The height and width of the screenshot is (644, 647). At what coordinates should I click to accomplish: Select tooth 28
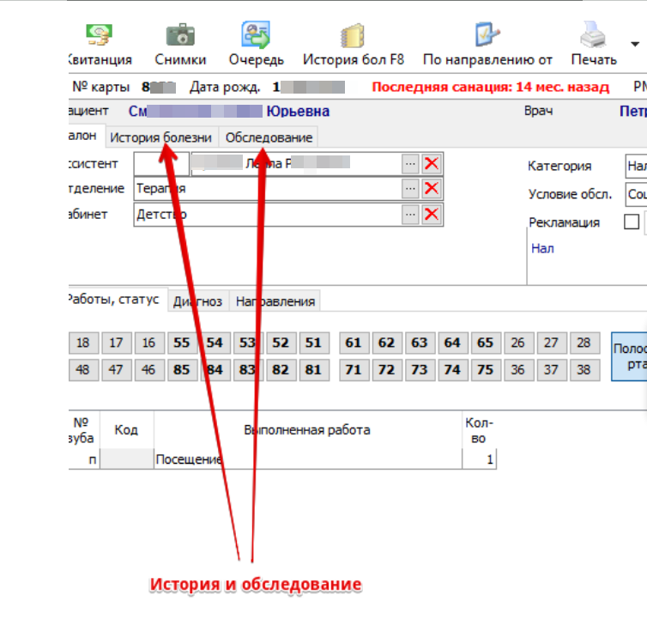click(x=584, y=343)
